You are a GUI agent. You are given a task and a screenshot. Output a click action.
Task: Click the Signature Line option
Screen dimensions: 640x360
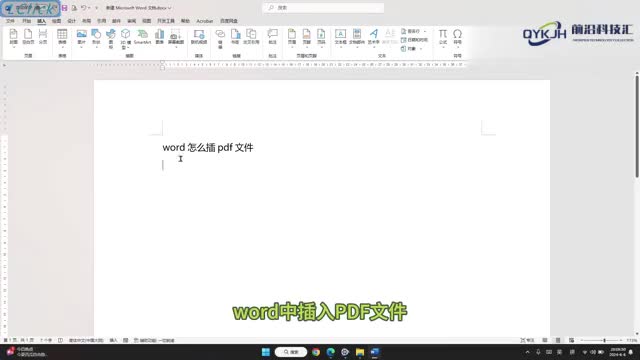pos(411,31)
